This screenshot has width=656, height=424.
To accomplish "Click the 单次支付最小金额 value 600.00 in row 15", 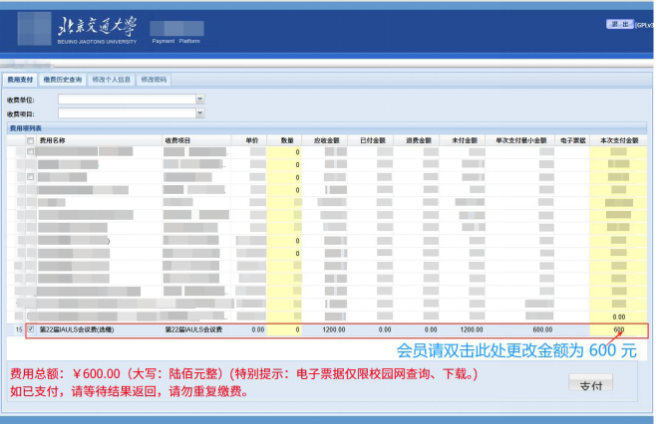I will pyautogui.click(x=543, y=330).
